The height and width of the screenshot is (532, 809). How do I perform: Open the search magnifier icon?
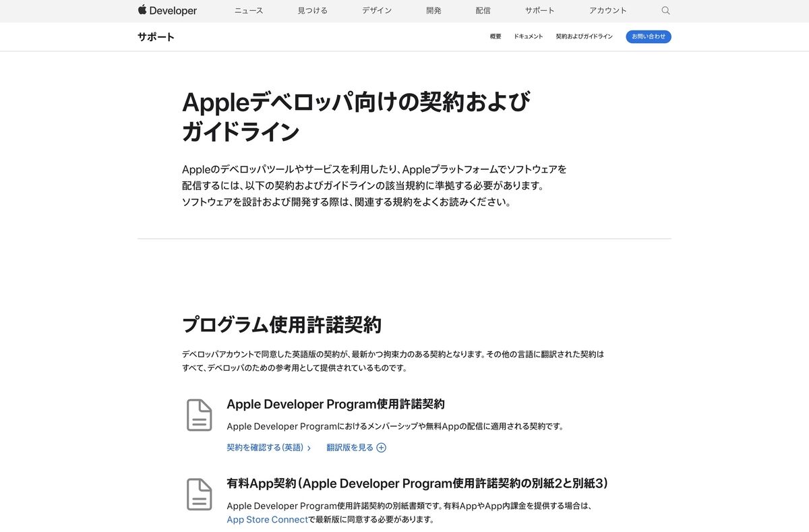click(x=665, y=11)
